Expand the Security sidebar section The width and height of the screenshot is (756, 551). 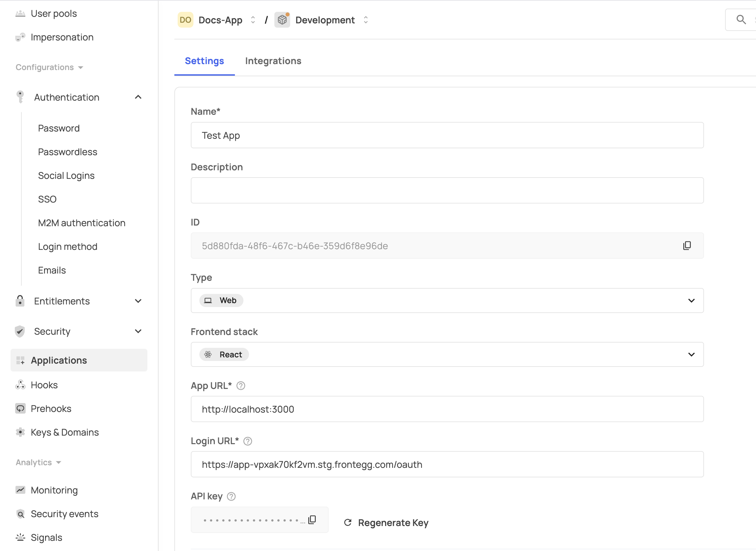(x=138, y=331)
